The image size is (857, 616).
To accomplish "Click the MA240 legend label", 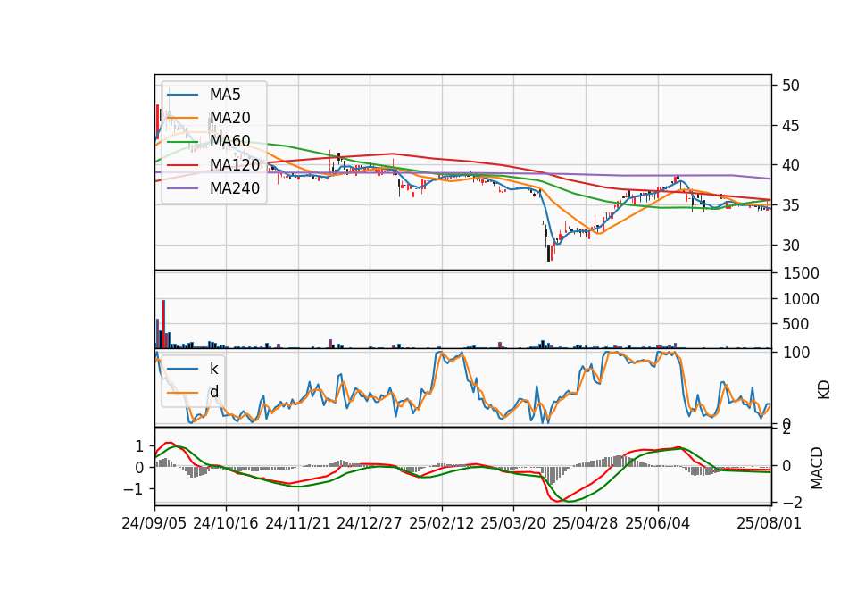I will click(x=235, y=188).
